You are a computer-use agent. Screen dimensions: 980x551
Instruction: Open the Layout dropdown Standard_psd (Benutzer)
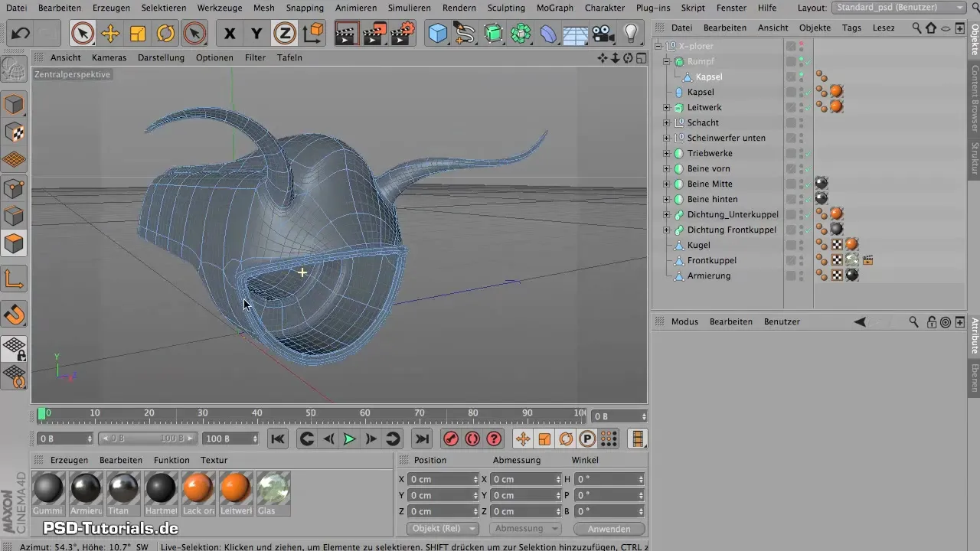coord(899,8)
